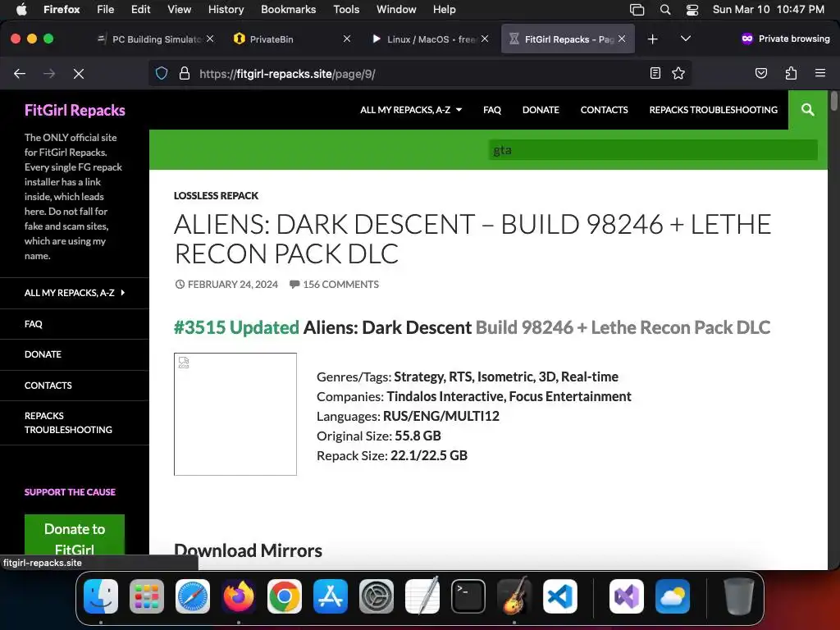Open the History menu
Viewport: 840px width, 630px height.
click(x=226, y=9)
